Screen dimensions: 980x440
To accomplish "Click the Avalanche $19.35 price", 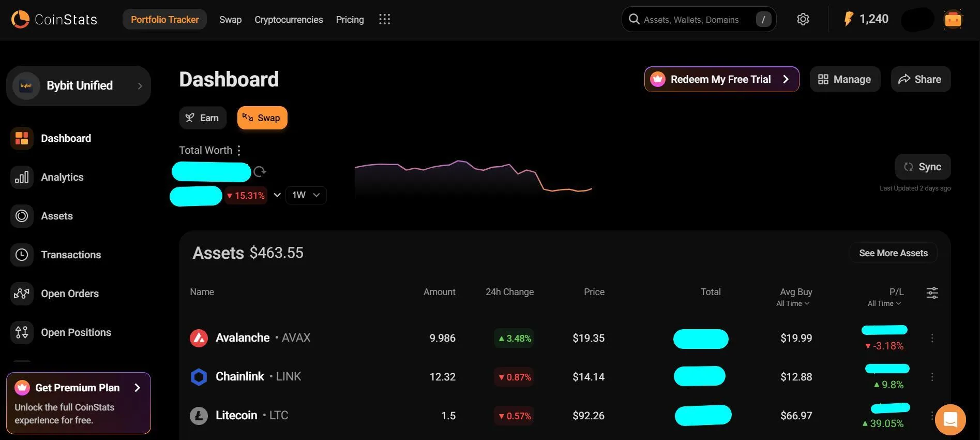I will click(x=589, y=338).
